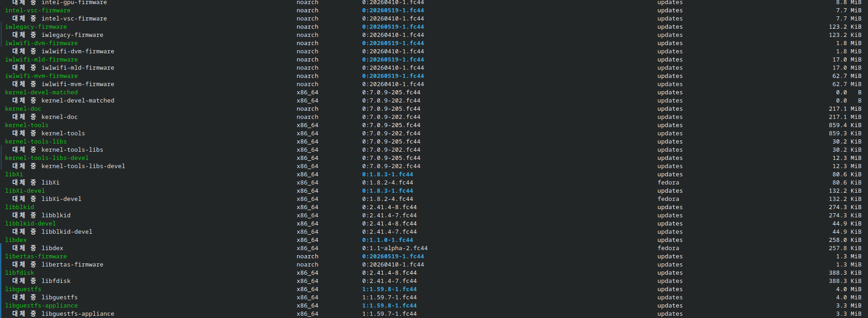Click the green libertas-firmware package name
Viewport: 868px width, 318px height.
(x=36, y=256)
